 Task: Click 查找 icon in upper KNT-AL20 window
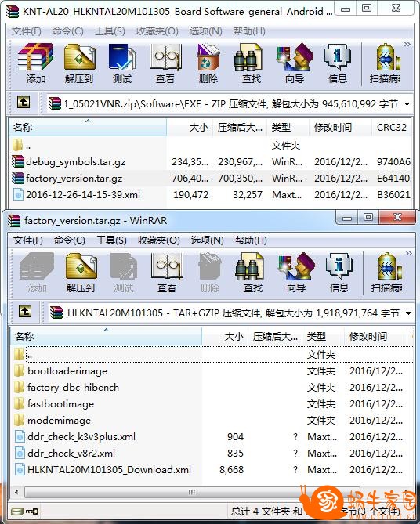point(251,63)
